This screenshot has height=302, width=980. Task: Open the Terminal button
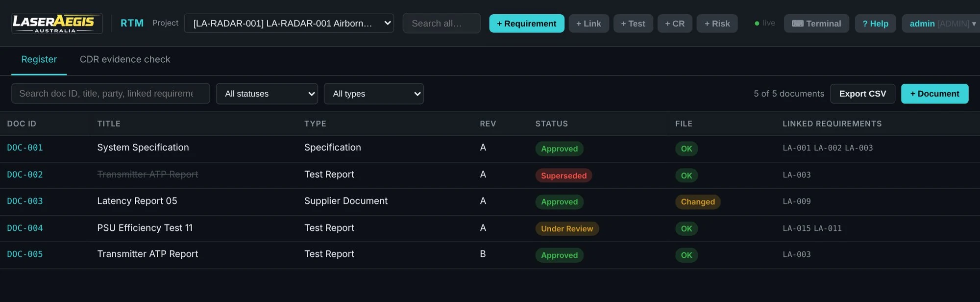[816, 23]
